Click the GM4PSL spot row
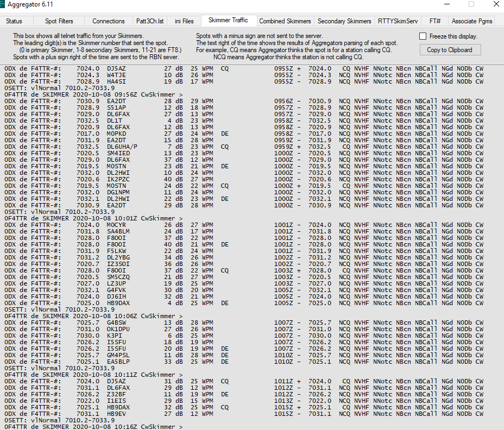Viewport: 504px width, 430px height. [244, 355]
